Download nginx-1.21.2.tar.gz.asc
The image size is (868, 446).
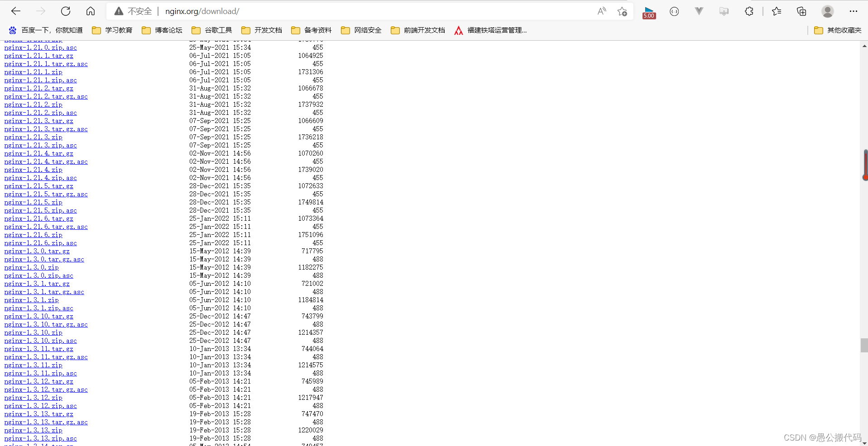[46, 96]
